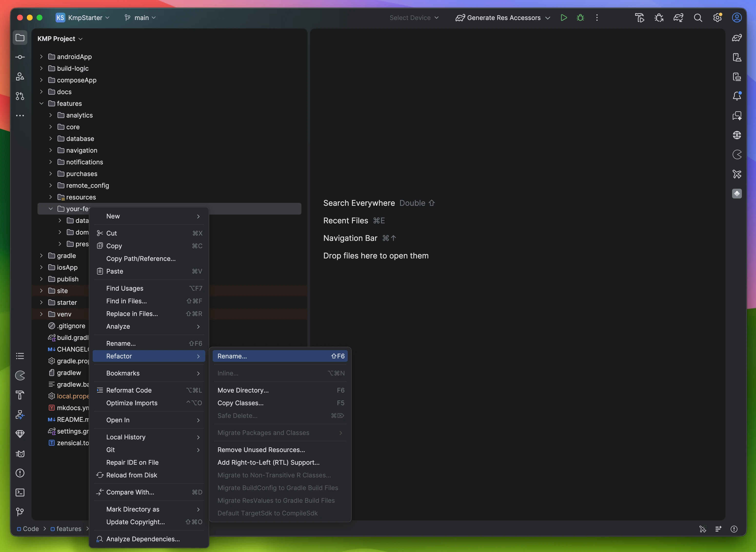Open the Pull Requests tool window
This screenshot has width=756, height=552.
coord(20,96)
